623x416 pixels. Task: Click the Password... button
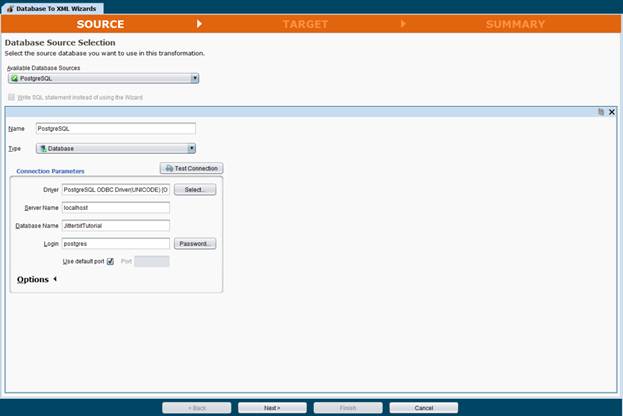[195, 244]
